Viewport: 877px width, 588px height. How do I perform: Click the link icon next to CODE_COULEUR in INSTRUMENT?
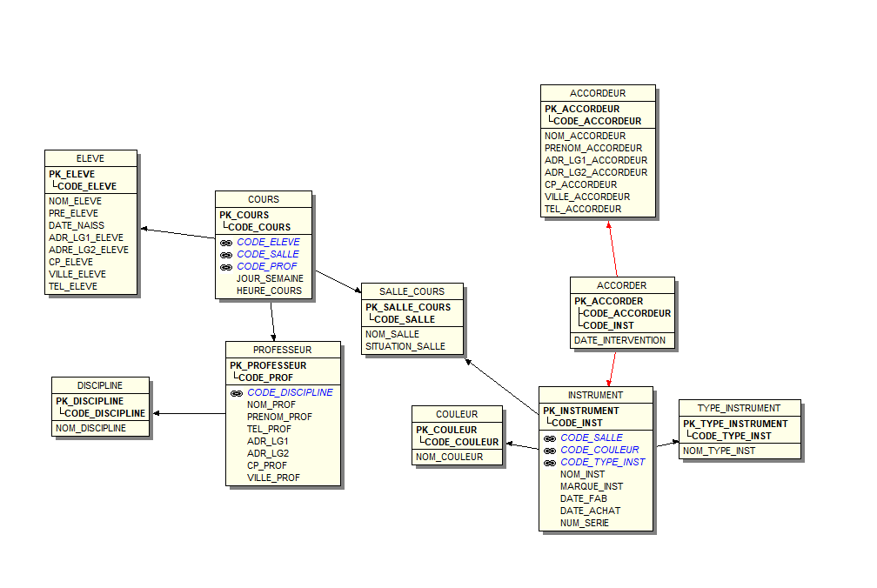(549, 450)
